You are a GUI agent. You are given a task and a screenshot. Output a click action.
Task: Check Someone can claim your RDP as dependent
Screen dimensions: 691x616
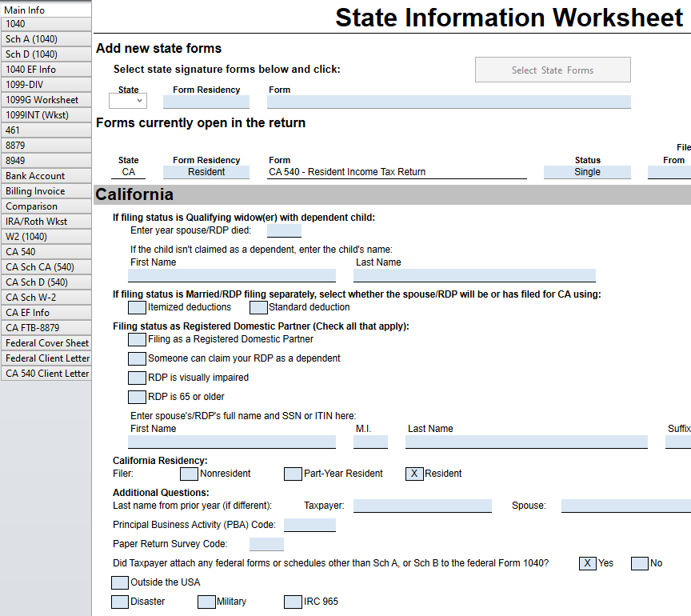coord(137,358)
